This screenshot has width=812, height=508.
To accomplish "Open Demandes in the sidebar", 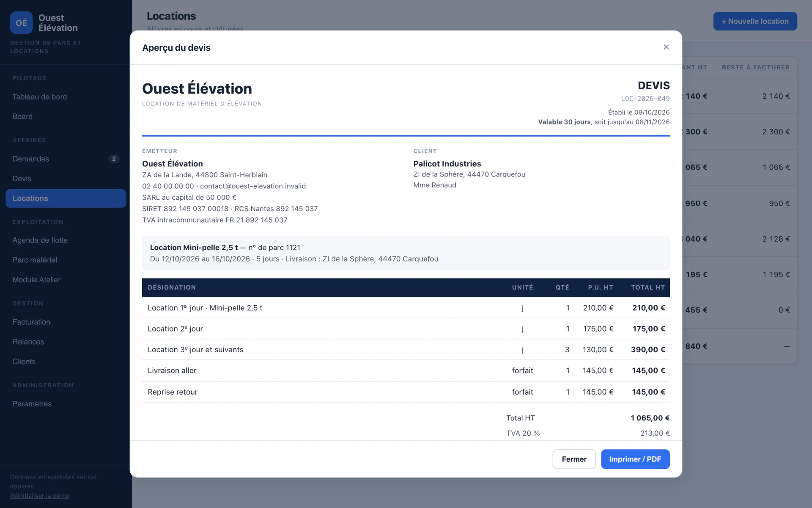I will [x=66, y=159].
